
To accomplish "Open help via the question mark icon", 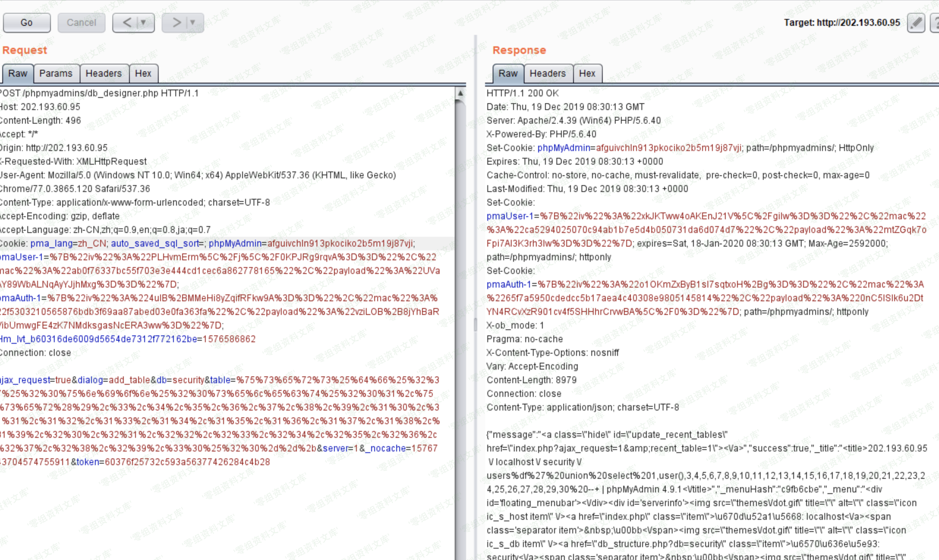I will (935, 23).
